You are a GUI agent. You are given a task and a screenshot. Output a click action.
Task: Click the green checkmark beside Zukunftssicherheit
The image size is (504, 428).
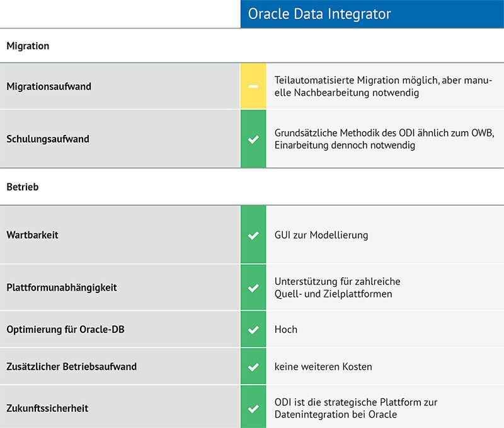(253, 408)
